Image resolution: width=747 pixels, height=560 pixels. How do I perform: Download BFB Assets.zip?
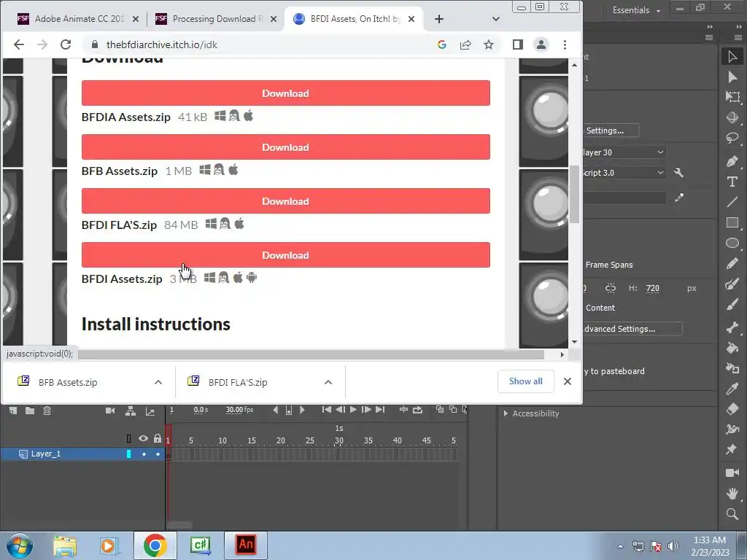[x=285, y=147]
